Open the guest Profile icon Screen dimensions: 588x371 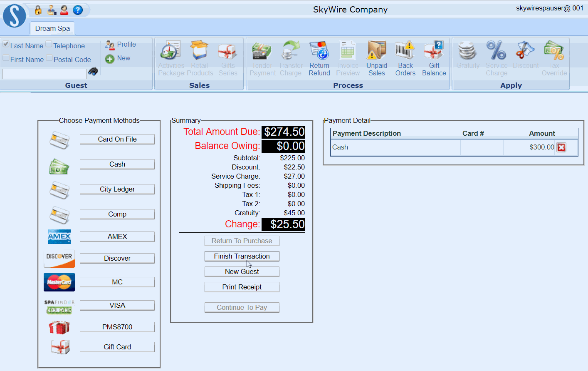[x=110, y=45]
